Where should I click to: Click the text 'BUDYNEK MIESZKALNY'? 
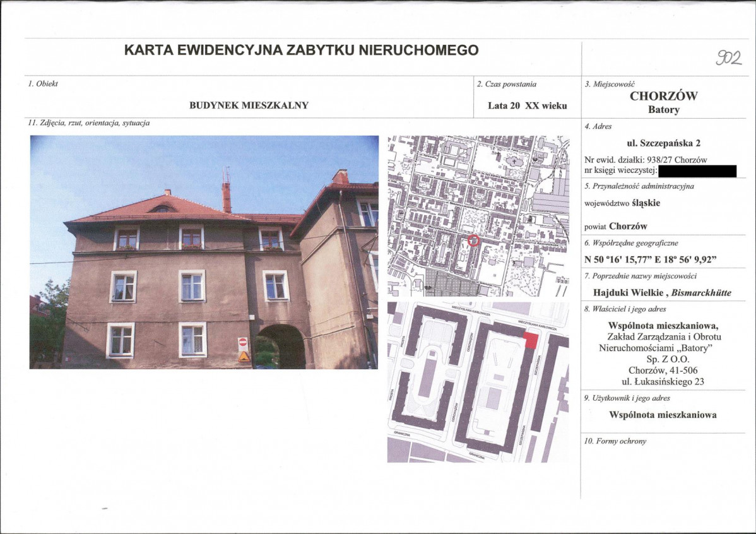click(249, 105)
